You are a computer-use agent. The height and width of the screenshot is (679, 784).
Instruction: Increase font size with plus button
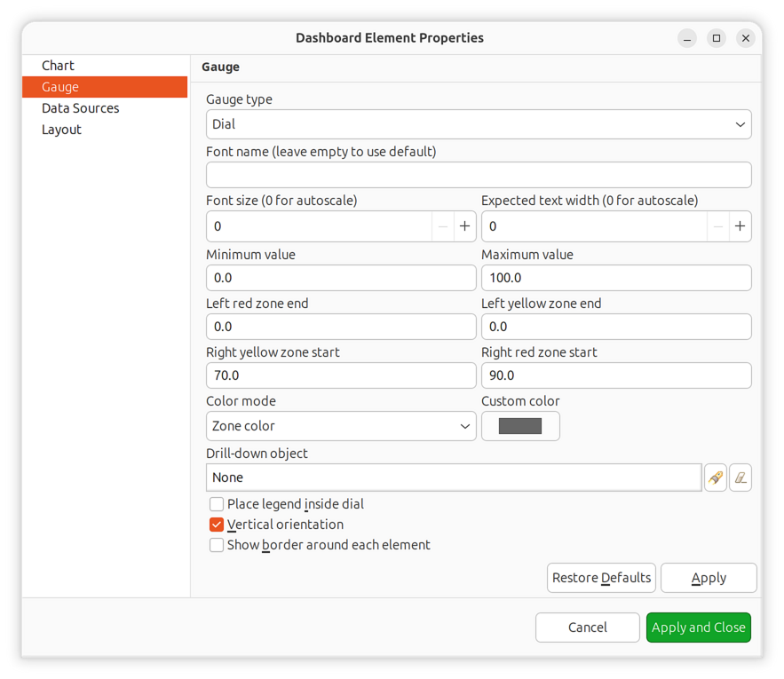click(x=464, y=226)
